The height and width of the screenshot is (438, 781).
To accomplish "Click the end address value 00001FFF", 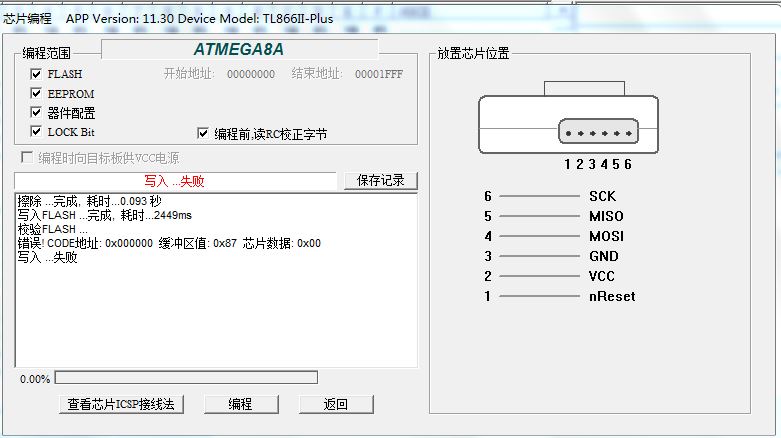I will point(379,74).
